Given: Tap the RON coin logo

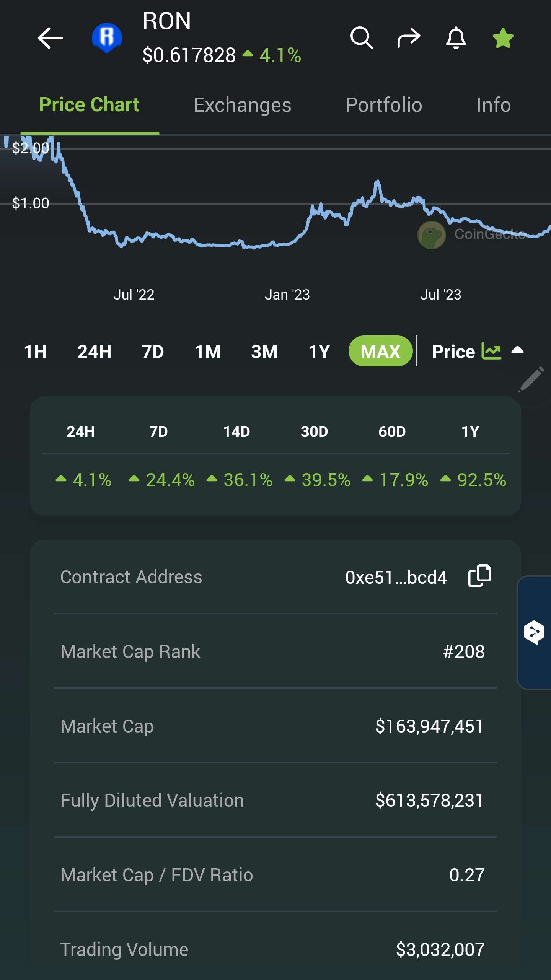Looking at the screenshot, I should tap(107, 38).
